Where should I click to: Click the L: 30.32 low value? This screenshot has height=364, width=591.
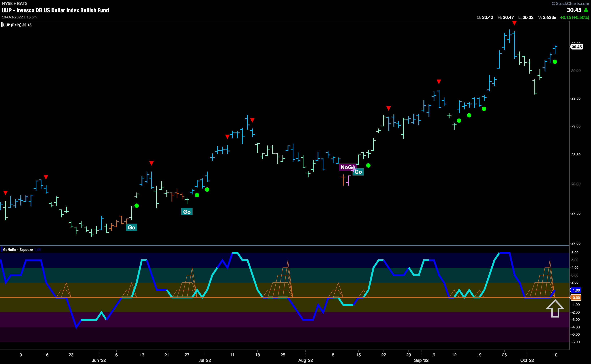point(526,17)
